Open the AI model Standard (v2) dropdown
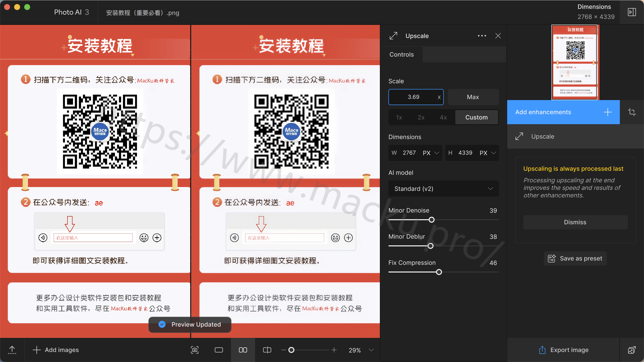Image resolution: width=644 pixels, height=362 pixels. (444, 189)
